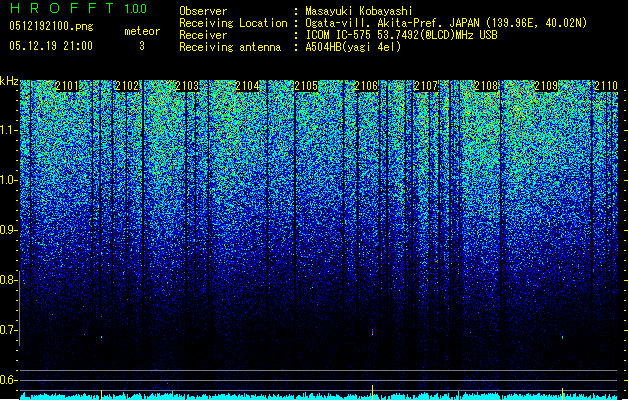629x400 pixels.
Task: Click the HROFFT 1.0.0 title text
Action: tap(78, 8)
